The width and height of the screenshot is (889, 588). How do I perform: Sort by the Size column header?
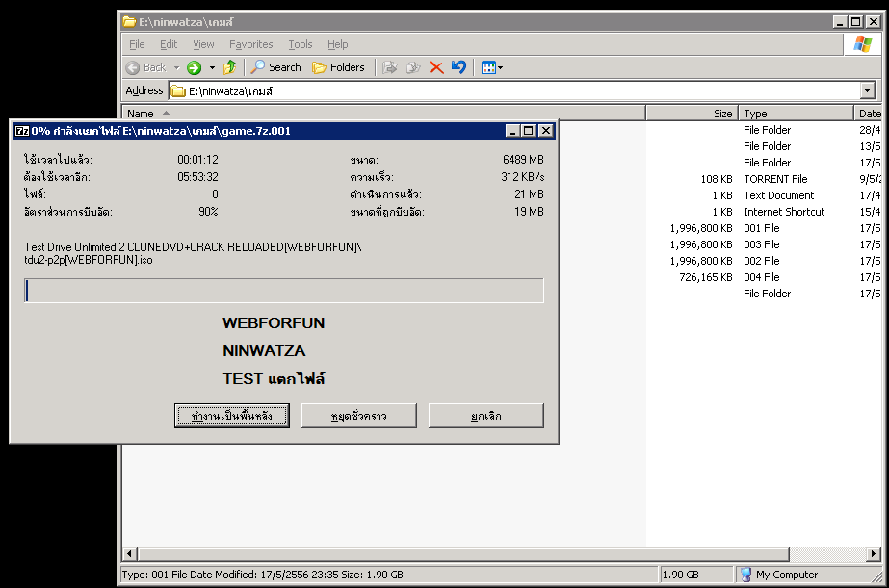tap(693, 114)
